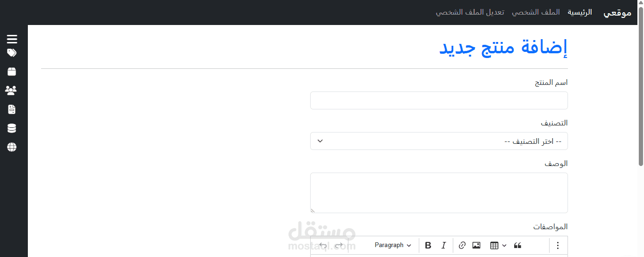Open the users group icon in sidebar
This screenshot has height=257, width=644.
pyautogui.click(x=11, y=90)
